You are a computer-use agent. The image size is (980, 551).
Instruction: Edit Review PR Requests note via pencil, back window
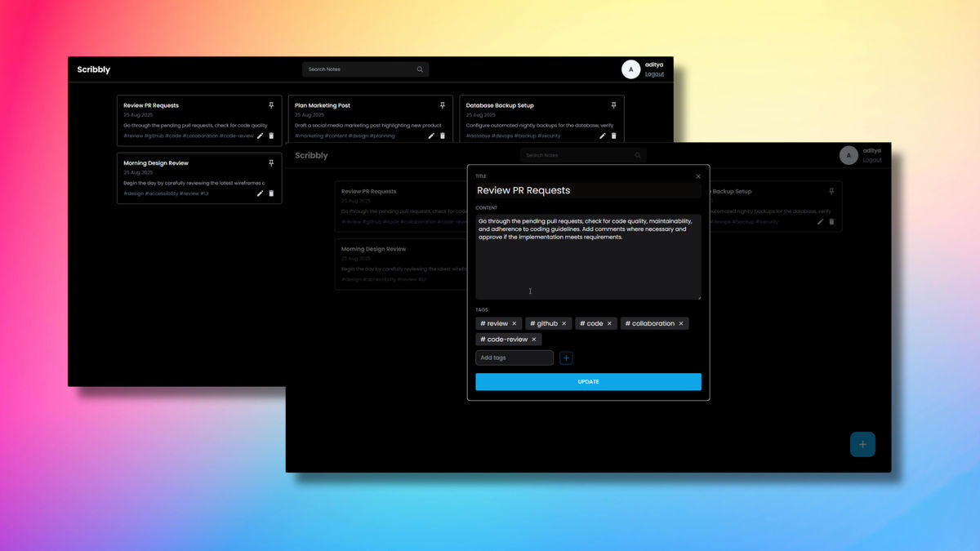pos(260,136)
